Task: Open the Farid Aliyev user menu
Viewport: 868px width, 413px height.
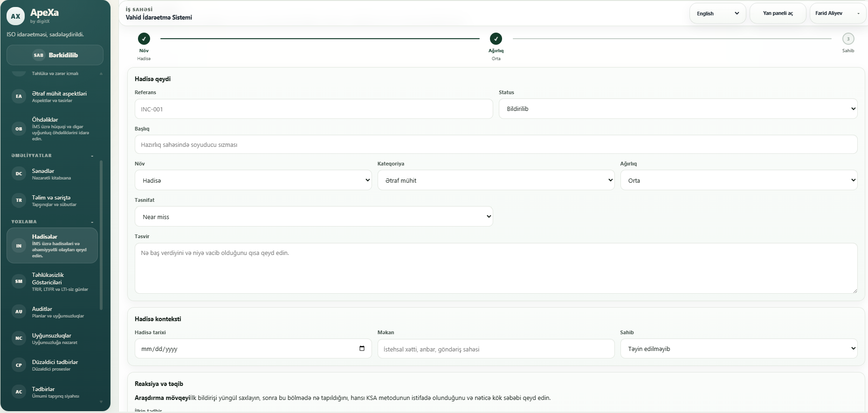Action: coord(838,14)
